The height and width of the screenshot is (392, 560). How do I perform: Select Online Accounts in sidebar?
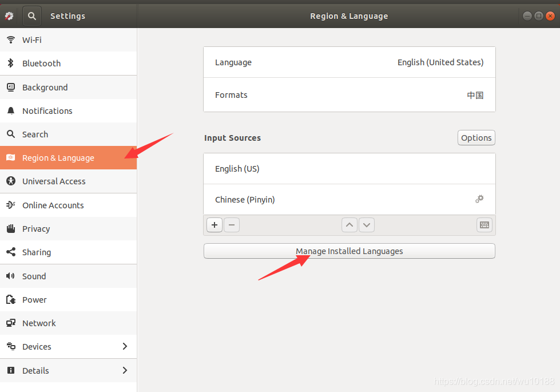(68, 205)
